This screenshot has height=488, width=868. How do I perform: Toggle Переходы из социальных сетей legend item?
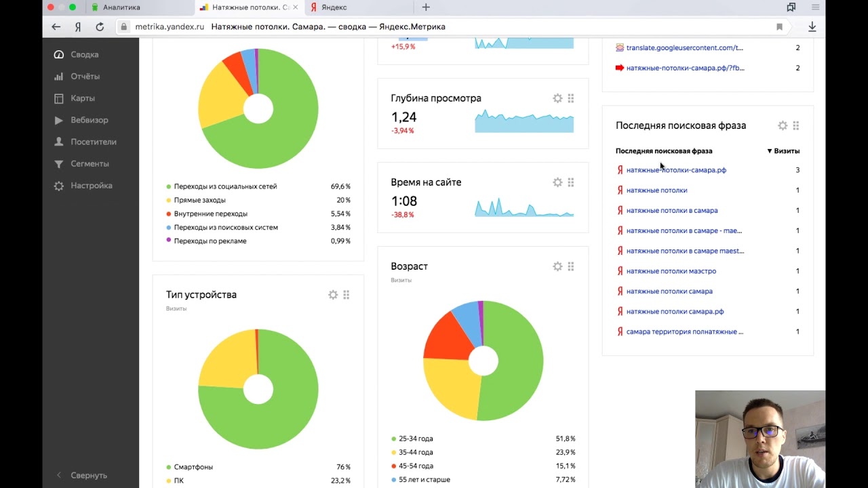pyautogui.click(x=224, y=186)
